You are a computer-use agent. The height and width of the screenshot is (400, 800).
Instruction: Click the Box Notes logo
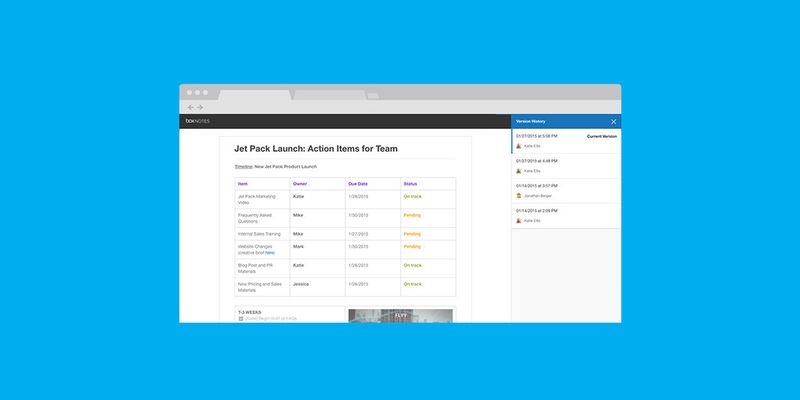(197, 121)
